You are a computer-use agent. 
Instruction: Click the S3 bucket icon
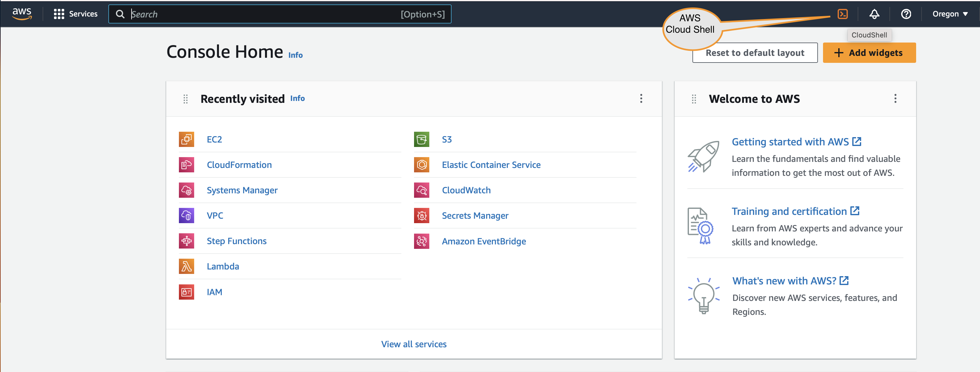pos(422,139)
